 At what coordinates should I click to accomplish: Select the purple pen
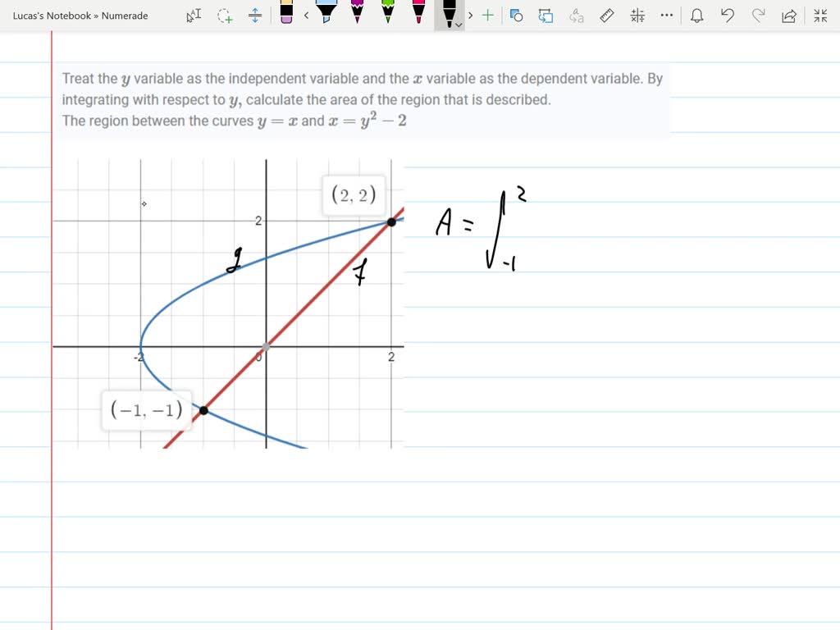pyautogui.click(x=357, y=13)
